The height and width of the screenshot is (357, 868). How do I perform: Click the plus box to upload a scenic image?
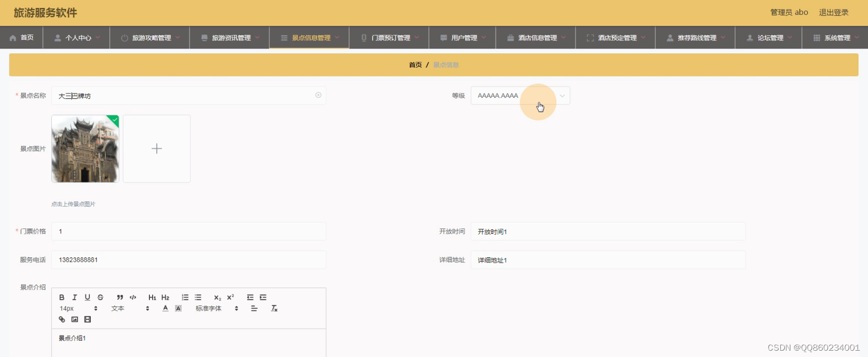pyautogui.click(x=157, y=149)
